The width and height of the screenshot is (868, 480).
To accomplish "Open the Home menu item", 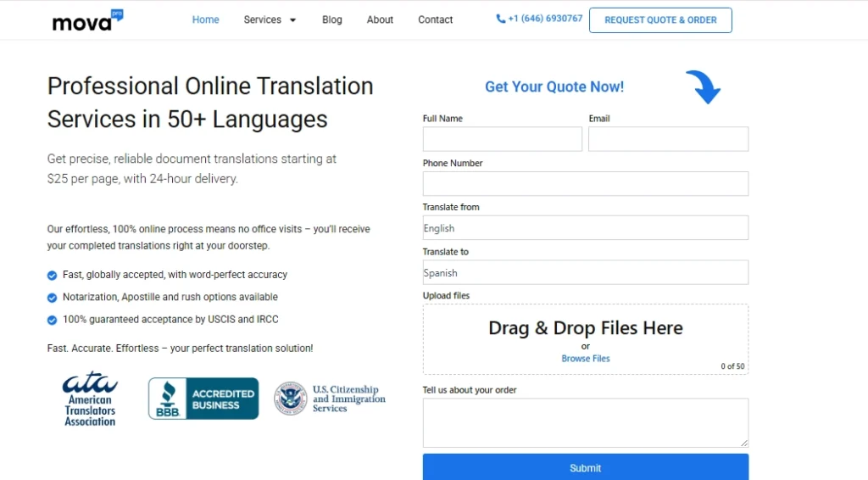I will click(205, 20).
